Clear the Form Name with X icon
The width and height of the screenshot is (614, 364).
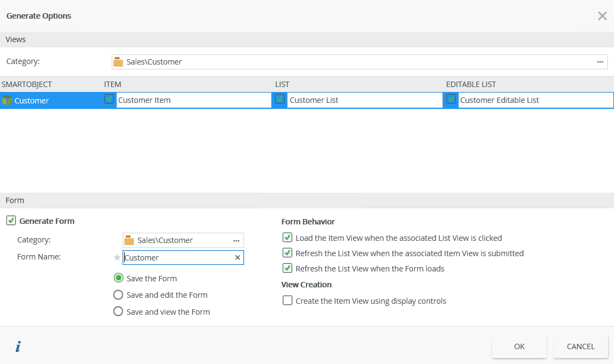point(238,258)
